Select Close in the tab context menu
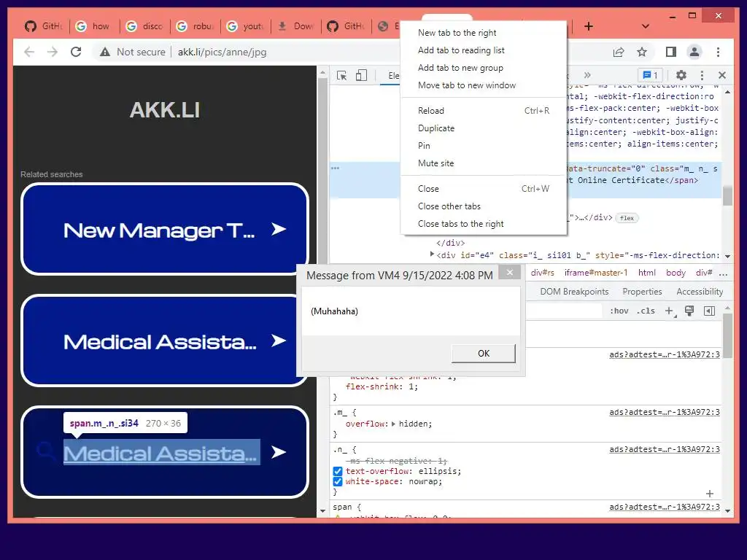This screenshot has width=747, height=560. pyautogui.click(x=484, y=189)
